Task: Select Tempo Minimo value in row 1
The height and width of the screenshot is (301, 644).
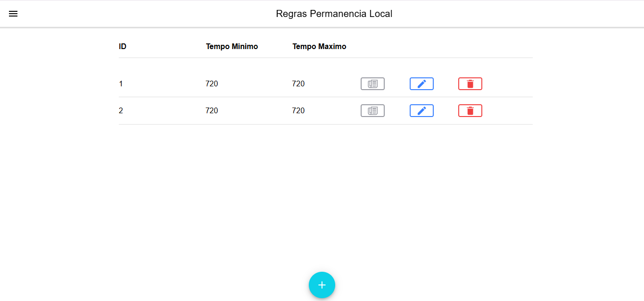Action: [x=212, y=84]
